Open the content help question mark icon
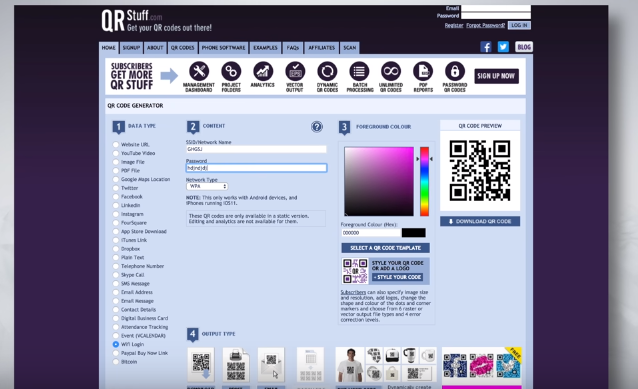The width and height of the screenshot is (638, 389). pos(317,127)
